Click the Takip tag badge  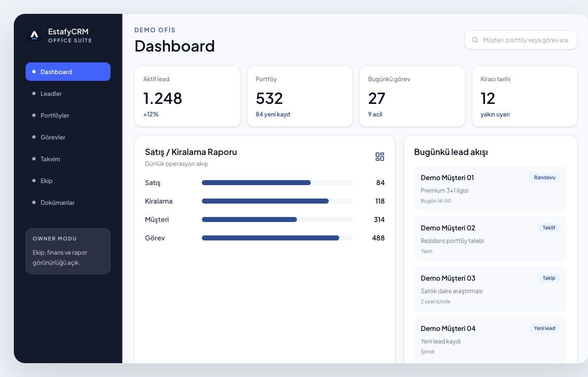(549, 278)
